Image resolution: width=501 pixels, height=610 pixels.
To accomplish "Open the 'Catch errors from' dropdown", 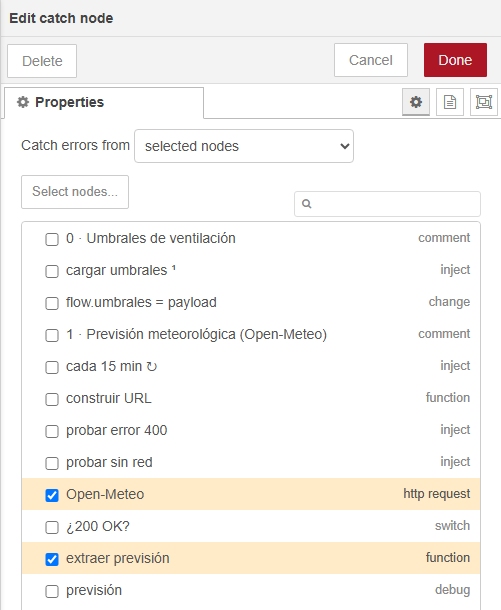I will 244,146.
